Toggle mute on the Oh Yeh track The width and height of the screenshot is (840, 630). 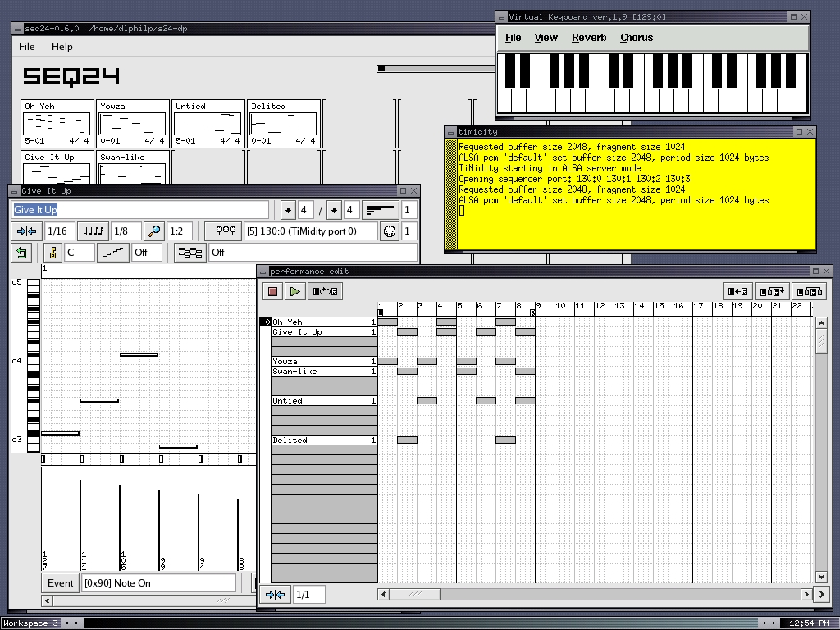pos(267,322)
